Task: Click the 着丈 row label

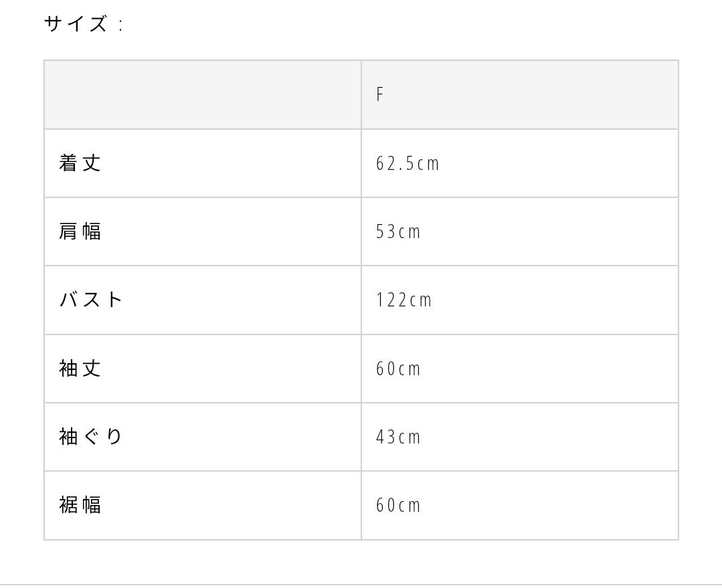Action: [80, 163]
